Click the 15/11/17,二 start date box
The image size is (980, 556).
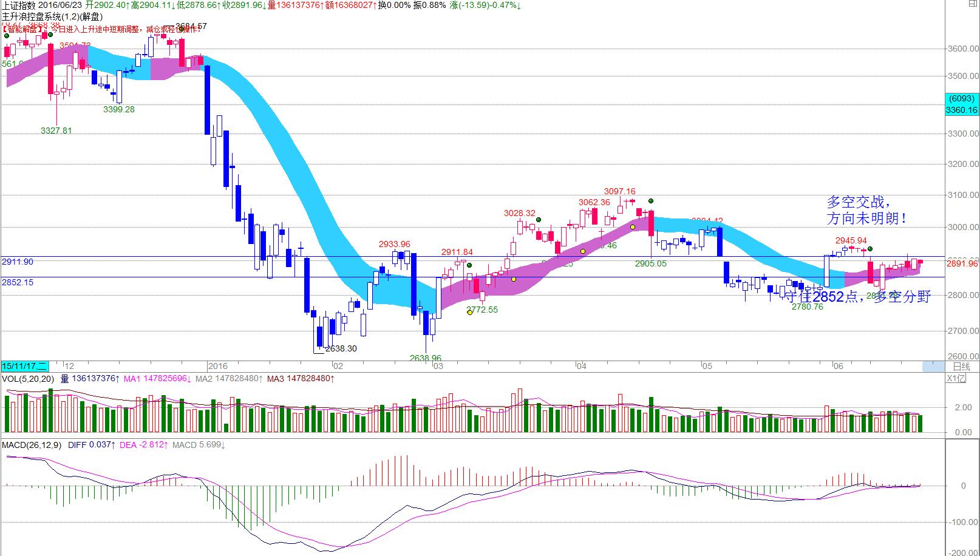pyautogui.click(x=25, y=366)
